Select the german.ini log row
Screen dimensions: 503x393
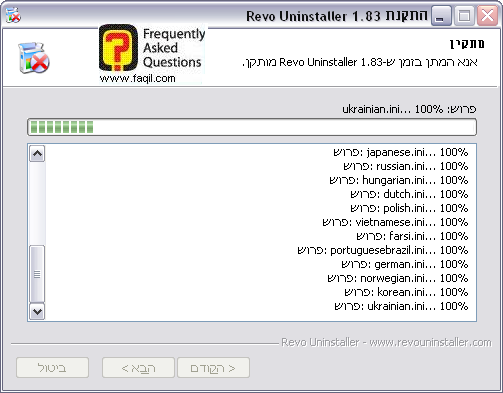tap(405, 264)
